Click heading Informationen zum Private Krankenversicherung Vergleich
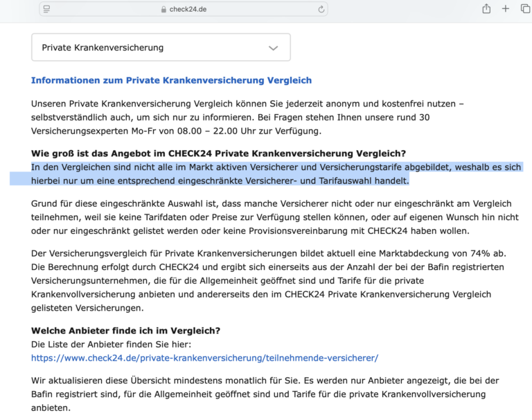532x420 pixels. click(171, 80)
